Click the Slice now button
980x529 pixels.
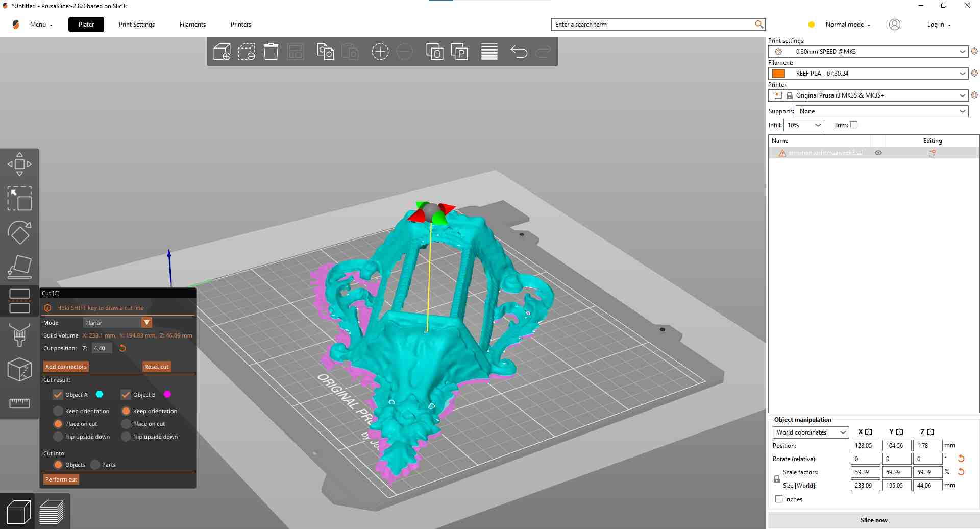click(873, 520)
